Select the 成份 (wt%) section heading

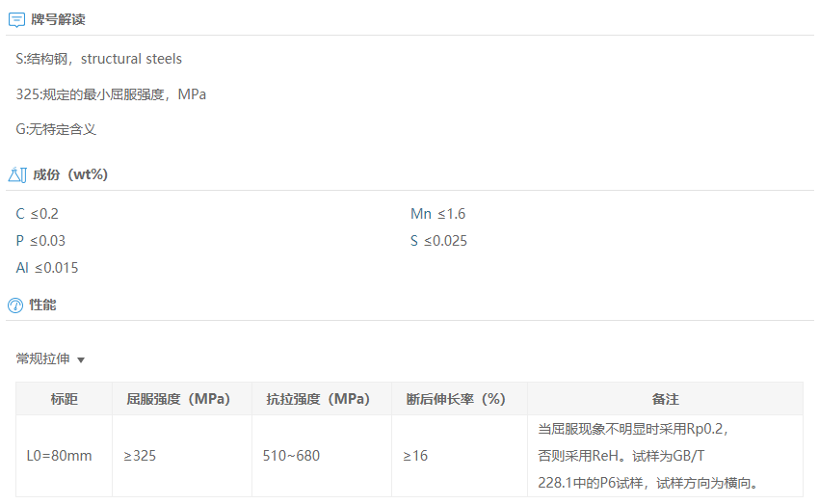click(x=70, y=174)
